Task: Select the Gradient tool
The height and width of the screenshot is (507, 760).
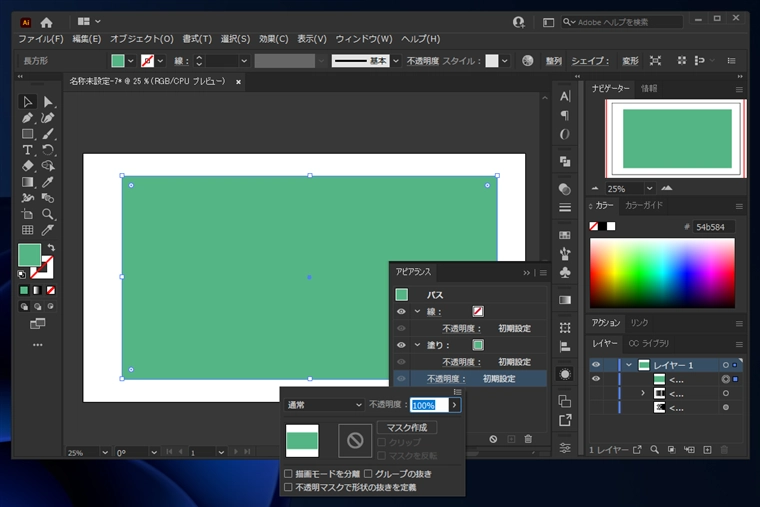Action: click(27, 182)
